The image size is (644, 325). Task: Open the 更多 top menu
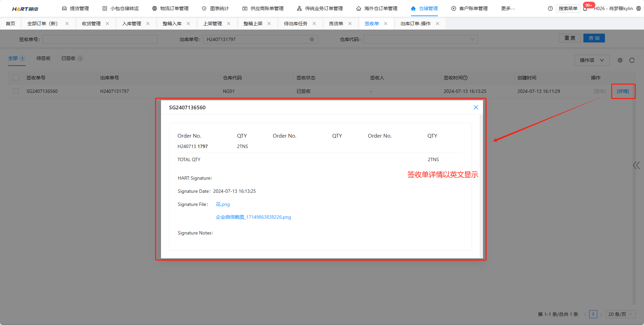pos(508,8)
